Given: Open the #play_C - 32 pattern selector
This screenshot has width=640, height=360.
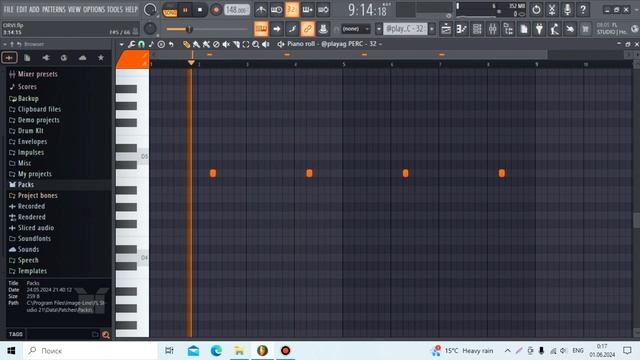Looking at the screenshot, I should click(x=405, y=29).
